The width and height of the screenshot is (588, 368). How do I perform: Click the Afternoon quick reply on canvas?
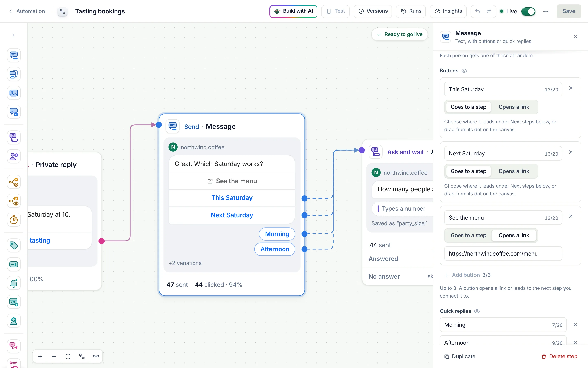point(275,249)
